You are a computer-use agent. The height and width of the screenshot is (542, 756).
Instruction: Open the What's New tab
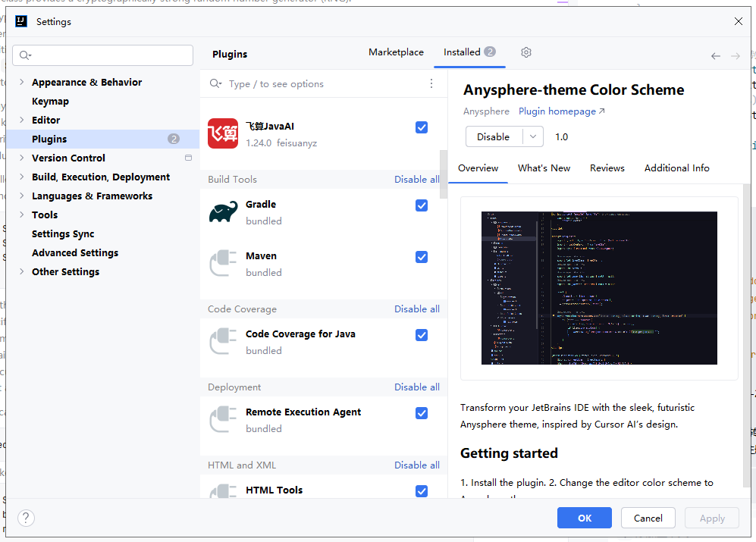click(544, 168)
